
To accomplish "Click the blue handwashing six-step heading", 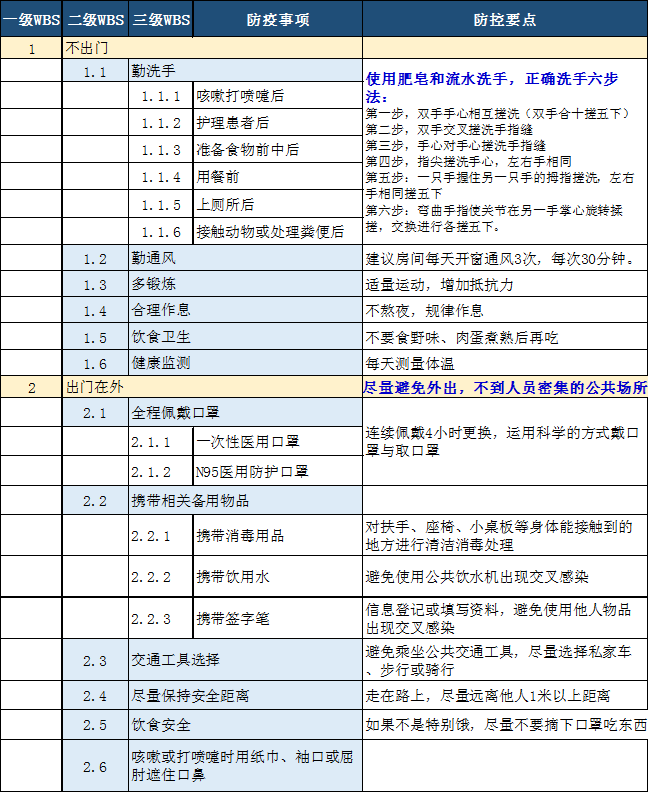I will tap(492, 87).
